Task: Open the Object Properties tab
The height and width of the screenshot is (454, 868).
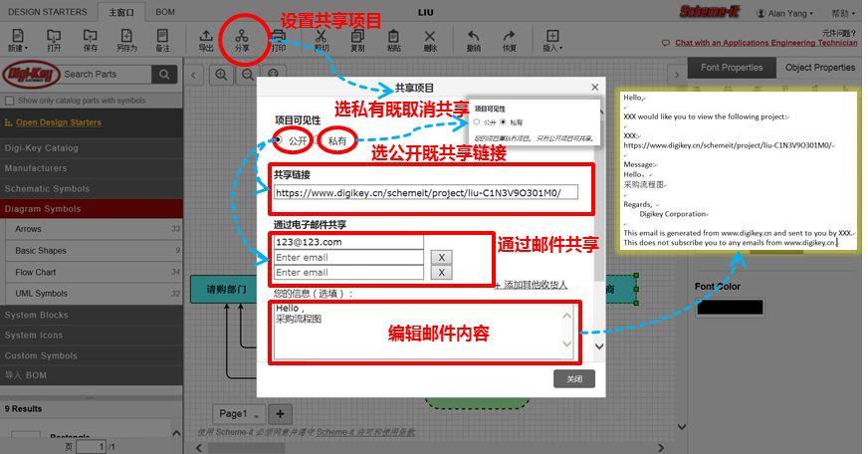Action: pyautogui.click(x=820, y=68)
